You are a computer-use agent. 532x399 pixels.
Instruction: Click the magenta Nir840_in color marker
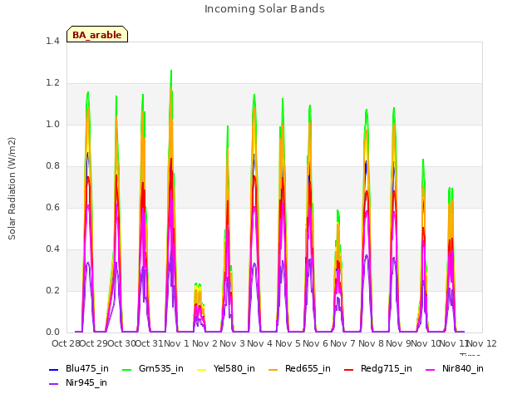coord(431,369)
